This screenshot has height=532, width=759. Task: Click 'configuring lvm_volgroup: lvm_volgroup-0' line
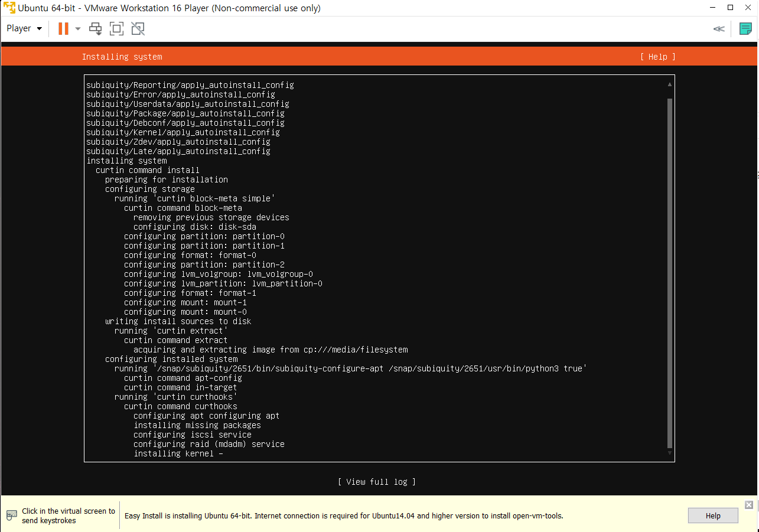219,274
